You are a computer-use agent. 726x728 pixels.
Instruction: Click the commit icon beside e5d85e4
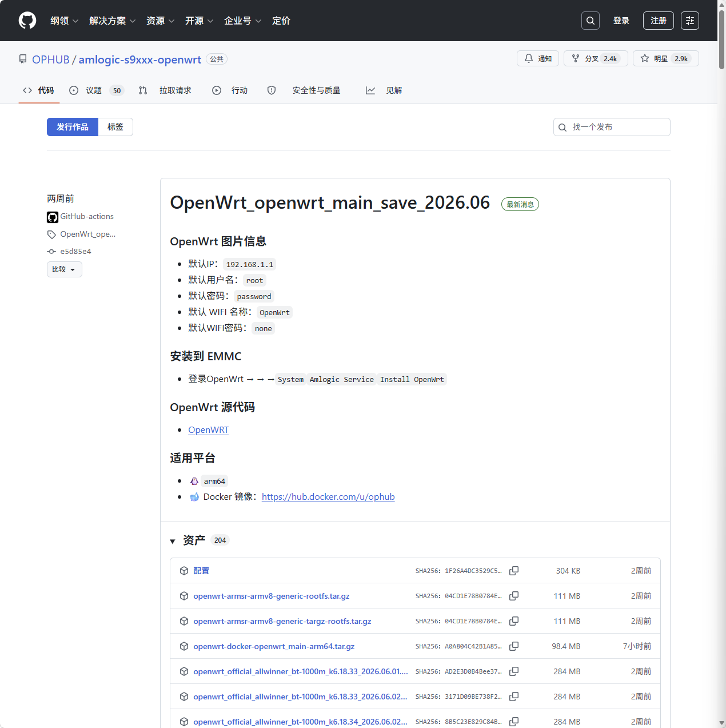pos(51,252)
